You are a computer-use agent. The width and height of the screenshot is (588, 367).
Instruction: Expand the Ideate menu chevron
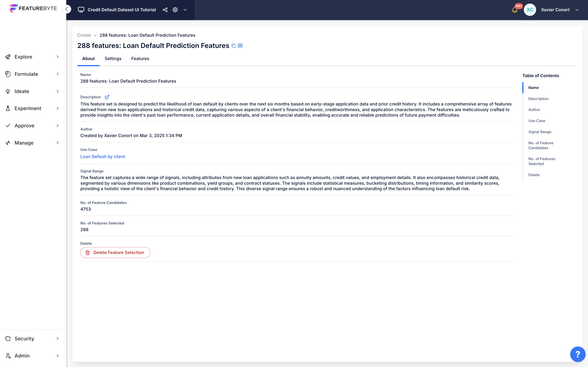tap(58, 91)
